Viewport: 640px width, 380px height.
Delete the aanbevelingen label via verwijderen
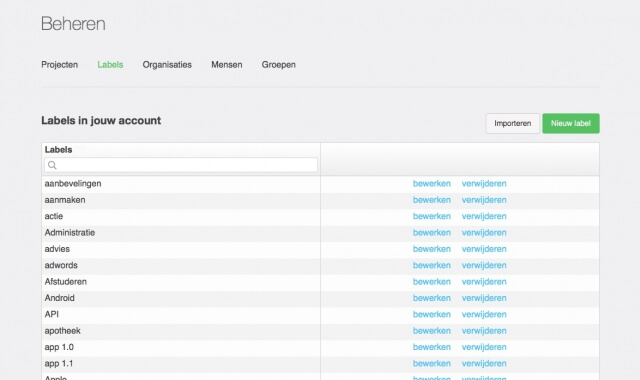pos(484,184)
